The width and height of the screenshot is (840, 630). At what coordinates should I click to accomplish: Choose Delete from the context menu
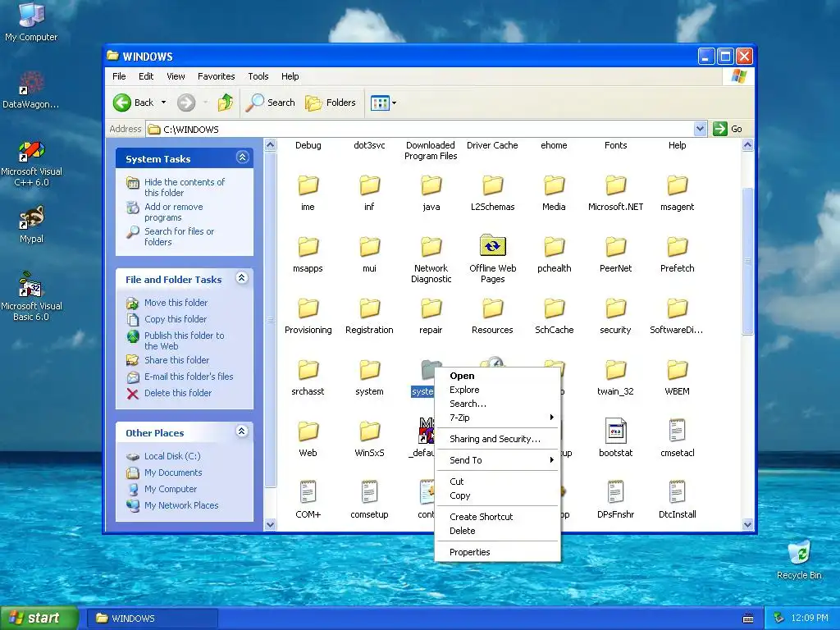(x=497, y=531)
